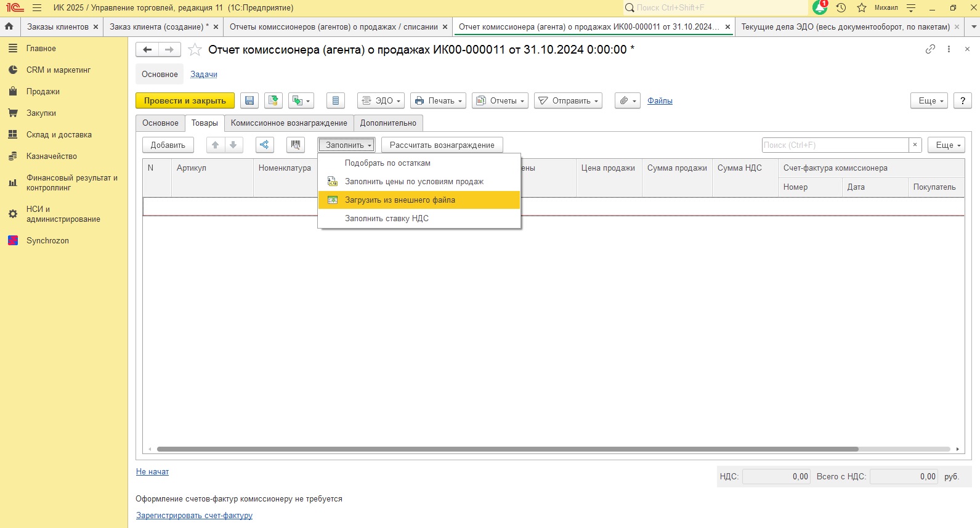Switch to Комиссионное вознаграждение tab
Image resolution: width=980 pixels, height=528 pixels.
(289, 123)
